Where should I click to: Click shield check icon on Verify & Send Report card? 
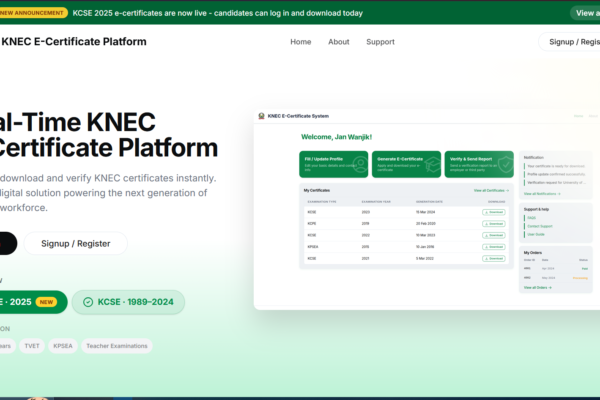tap(505, 165)
